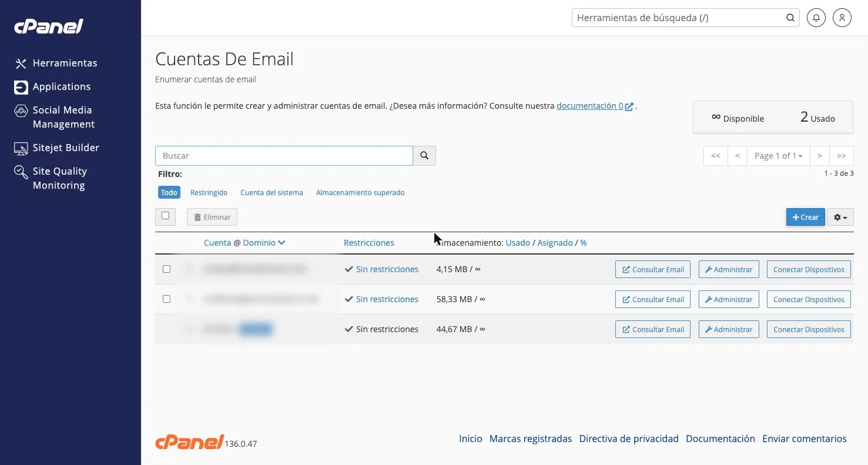Click the cPanel logo in the footer

[189, 442]
